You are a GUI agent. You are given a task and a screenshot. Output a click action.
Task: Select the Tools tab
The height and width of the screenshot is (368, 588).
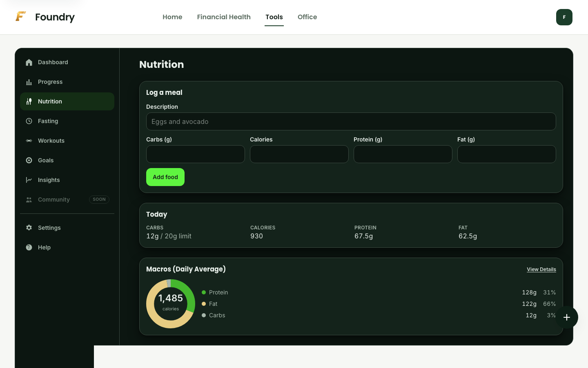click(274, 17)
